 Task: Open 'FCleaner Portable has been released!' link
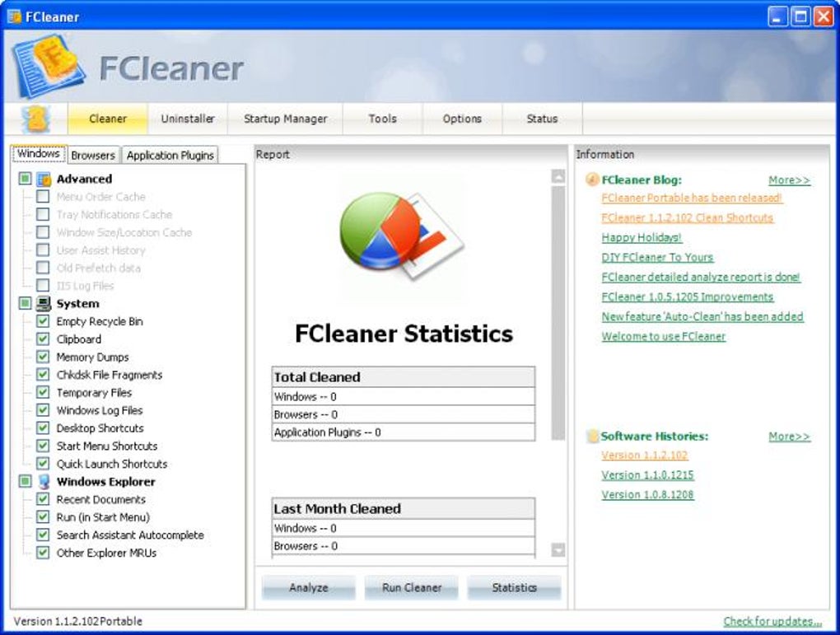(692, 198)
